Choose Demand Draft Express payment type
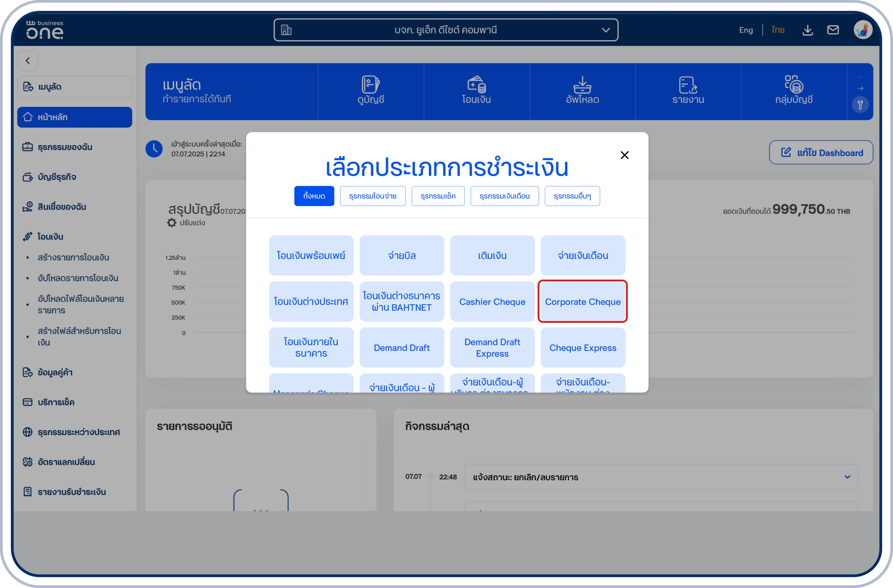 pyautogui.click(x=493, y=348)
